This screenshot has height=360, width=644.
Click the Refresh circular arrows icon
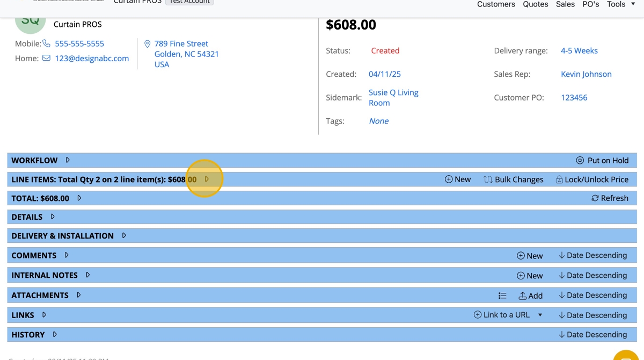pos(595,198)
